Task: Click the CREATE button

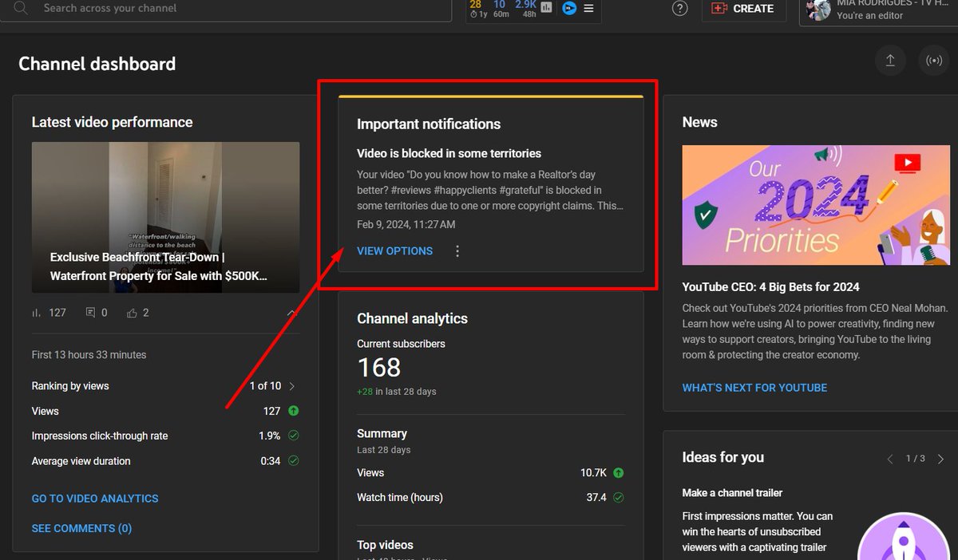Action: tap(743, 9)
